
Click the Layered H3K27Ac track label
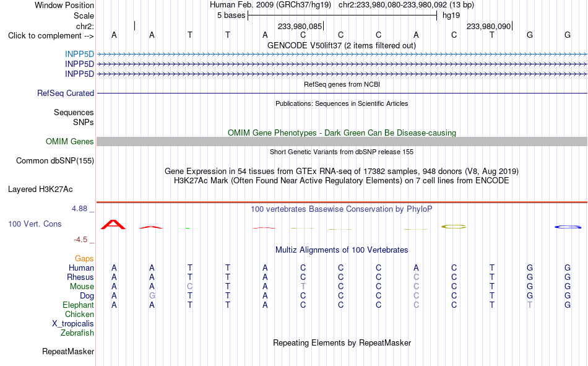point(40,190)
